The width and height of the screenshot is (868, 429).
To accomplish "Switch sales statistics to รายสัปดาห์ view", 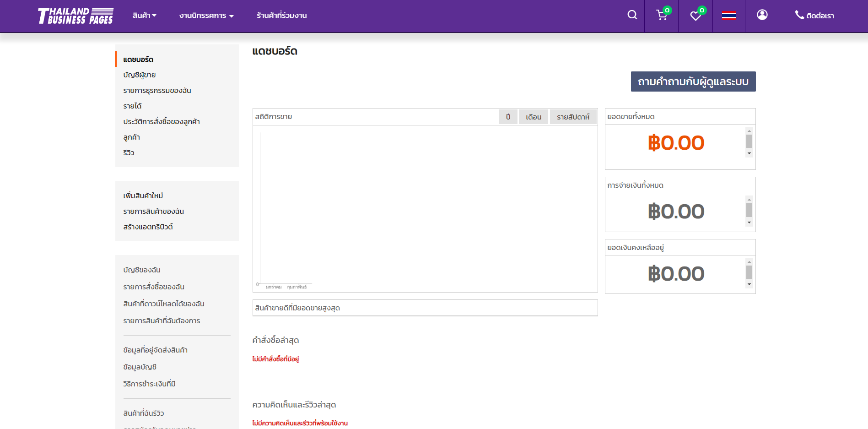I will pyautogui.click(x=573, y=117).
